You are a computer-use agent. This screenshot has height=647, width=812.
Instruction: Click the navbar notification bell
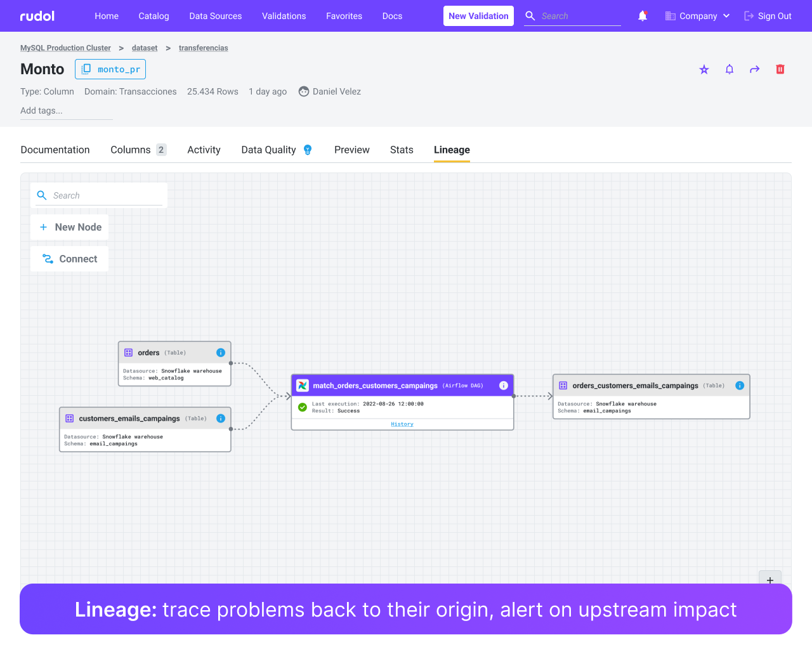[x=643, y=16]
